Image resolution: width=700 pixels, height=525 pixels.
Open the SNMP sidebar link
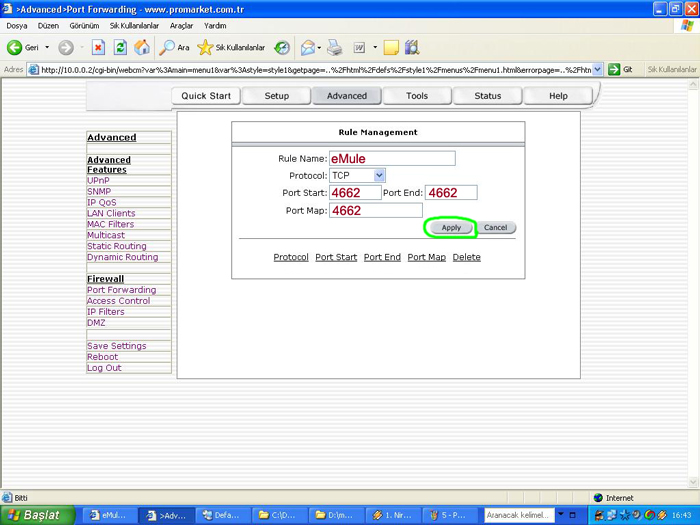coord(99,192)
